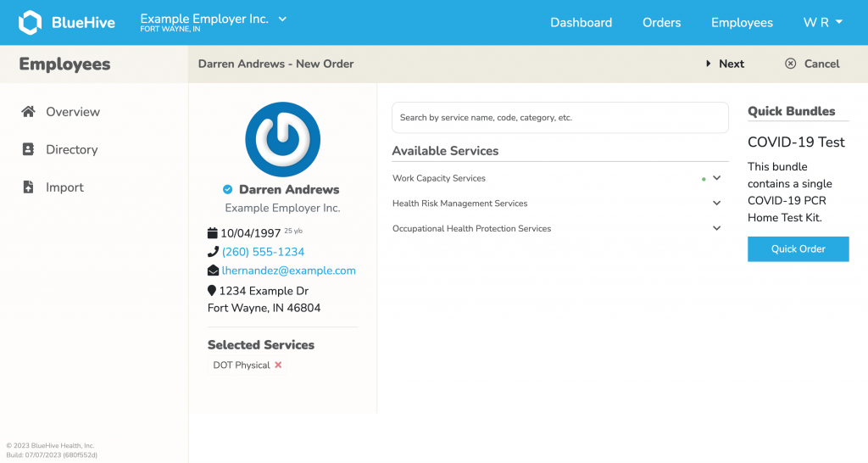
Task: Click the Import file upload icon
Action: pos(28,187)
